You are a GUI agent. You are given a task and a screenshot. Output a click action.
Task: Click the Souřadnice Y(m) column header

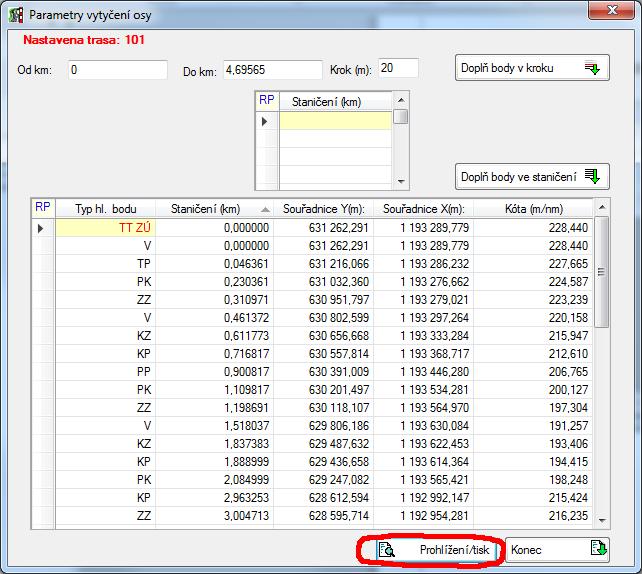click(323, 209)
